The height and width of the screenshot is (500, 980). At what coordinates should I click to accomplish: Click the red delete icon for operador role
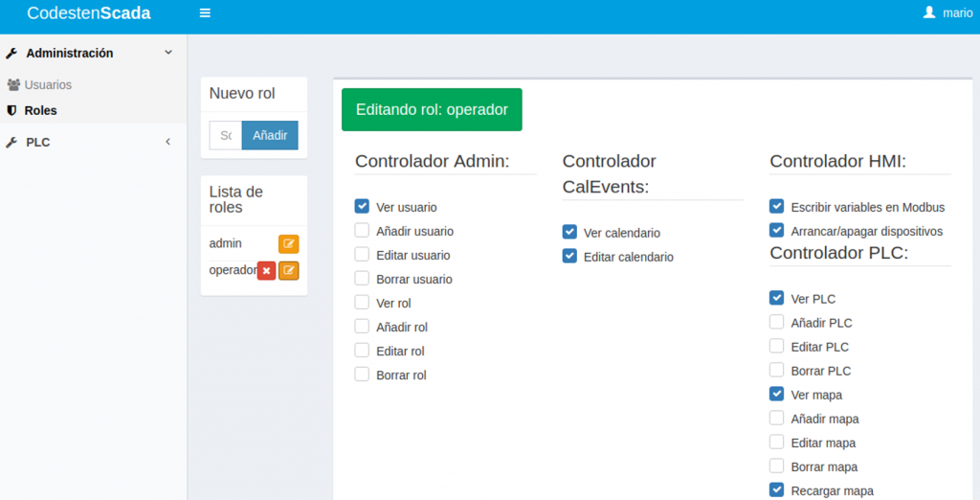266,271
